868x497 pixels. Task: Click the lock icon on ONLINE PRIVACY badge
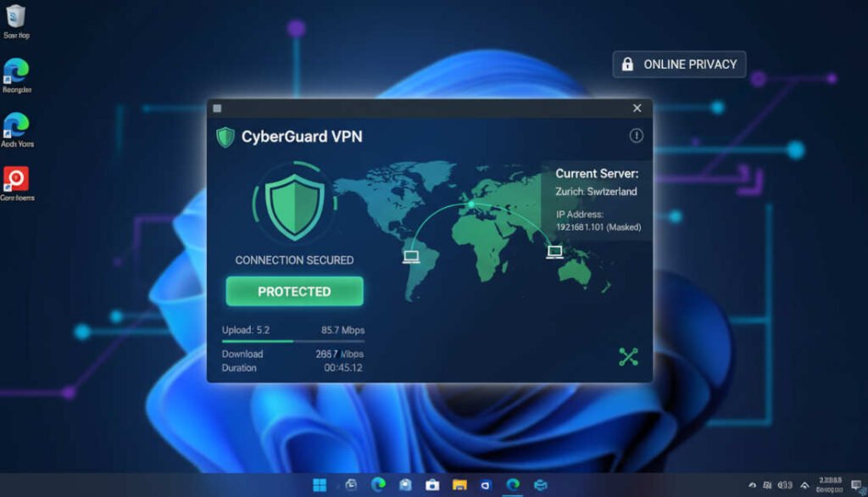(x=629, y=64)
